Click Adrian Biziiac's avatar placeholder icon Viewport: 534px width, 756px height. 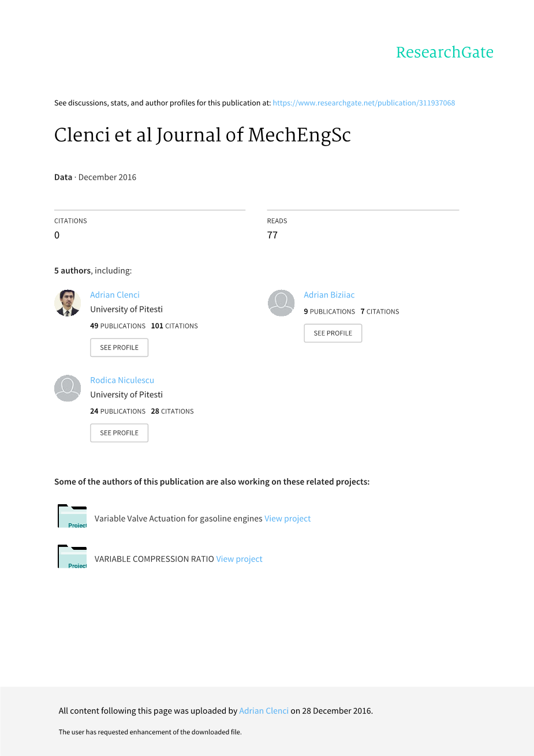[281, 303]
